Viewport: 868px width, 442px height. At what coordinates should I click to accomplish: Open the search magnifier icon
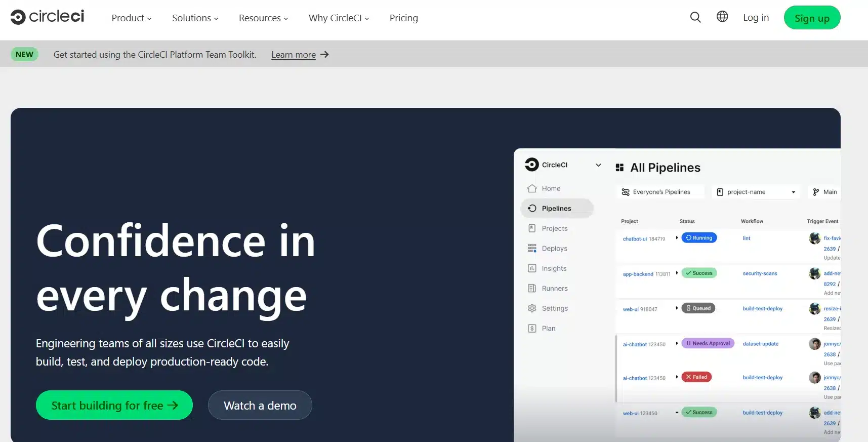click(x=695, y=17)
